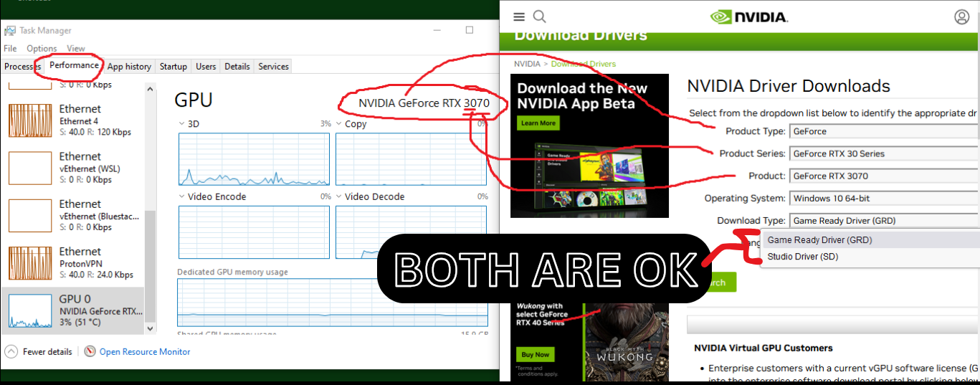Click the Buy Now button in Wukong ad
The image size is (980, 385).
tap(535, 354)
